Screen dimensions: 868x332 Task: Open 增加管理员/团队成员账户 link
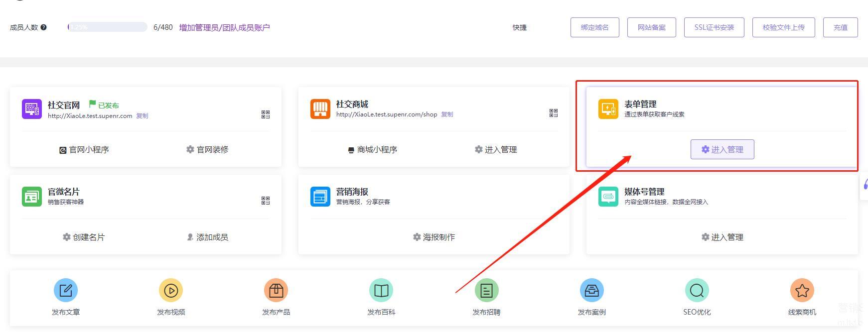coord(224,27)
